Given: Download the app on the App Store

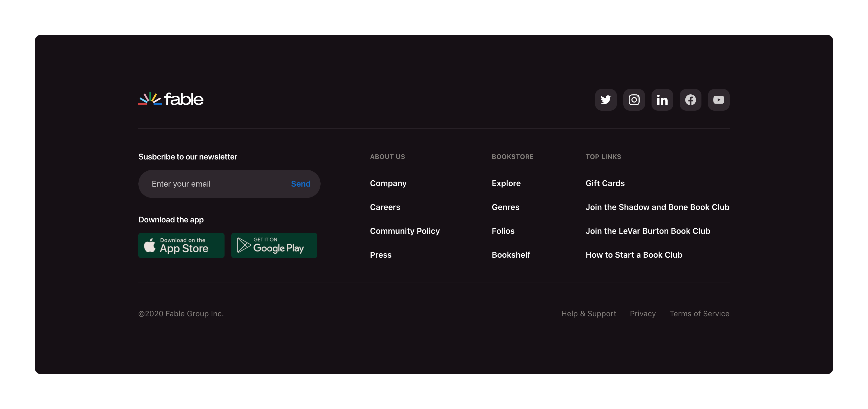Looking at the screenshot, I should [x=181, y=245].
